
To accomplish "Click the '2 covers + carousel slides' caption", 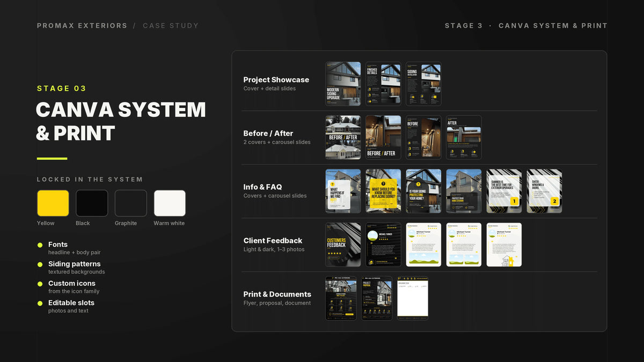I will pos(277,142).
